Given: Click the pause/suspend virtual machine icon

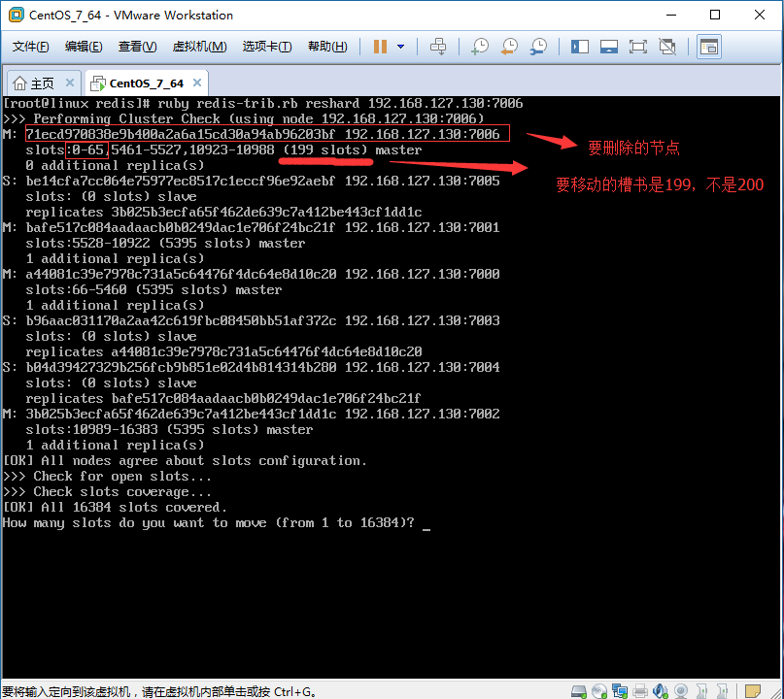Looking at the screenshot, I should pos(380,47).
